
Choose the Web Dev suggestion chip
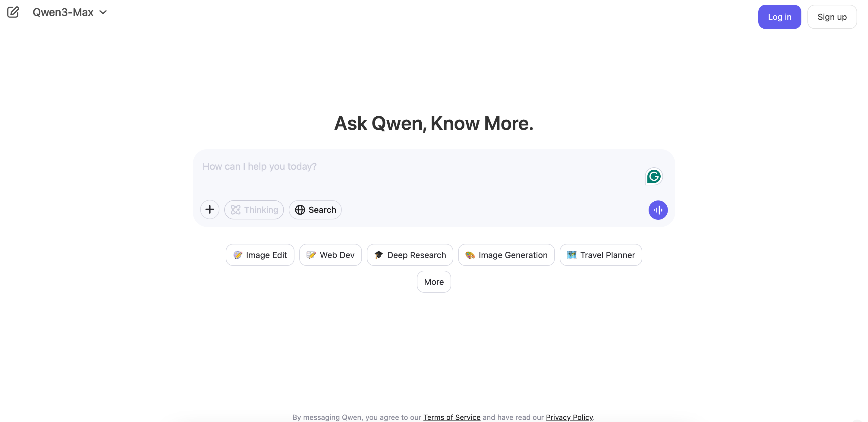coord(330,255)
